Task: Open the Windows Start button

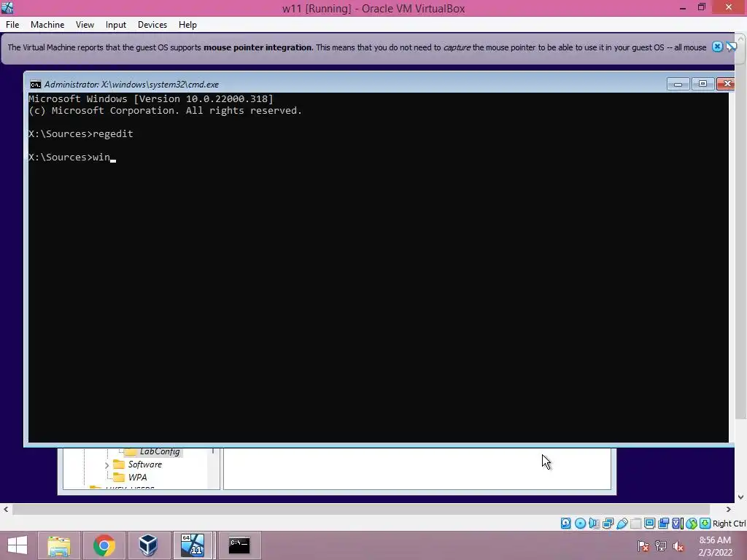Action: tap(18, 545)
